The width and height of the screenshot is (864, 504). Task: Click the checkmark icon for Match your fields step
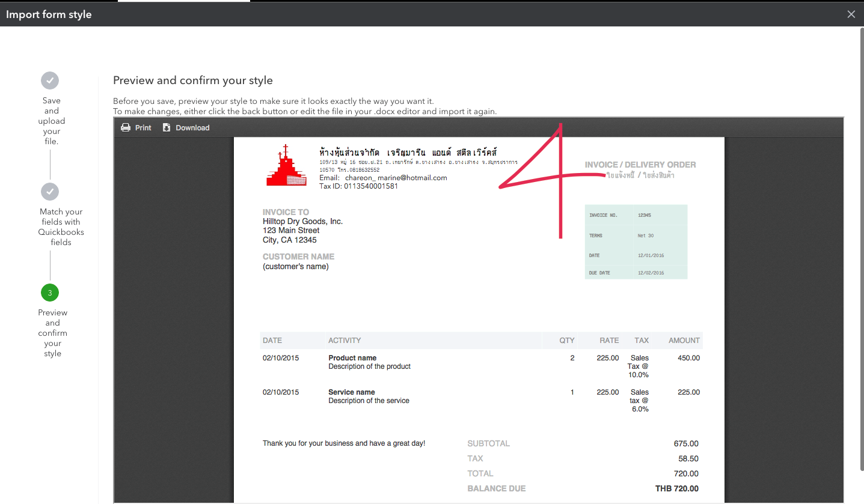click(x=49, y=191)
